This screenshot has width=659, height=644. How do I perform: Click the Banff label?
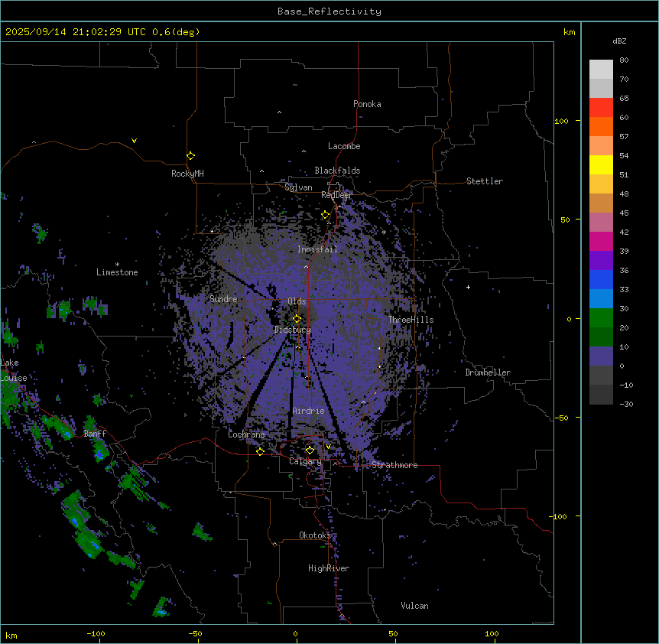tap(95, 434)
